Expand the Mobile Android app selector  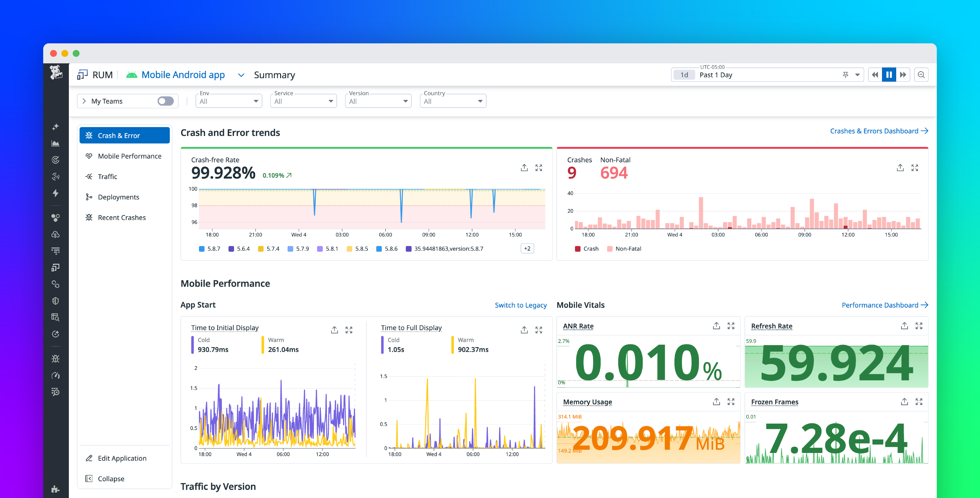[241, 75]
